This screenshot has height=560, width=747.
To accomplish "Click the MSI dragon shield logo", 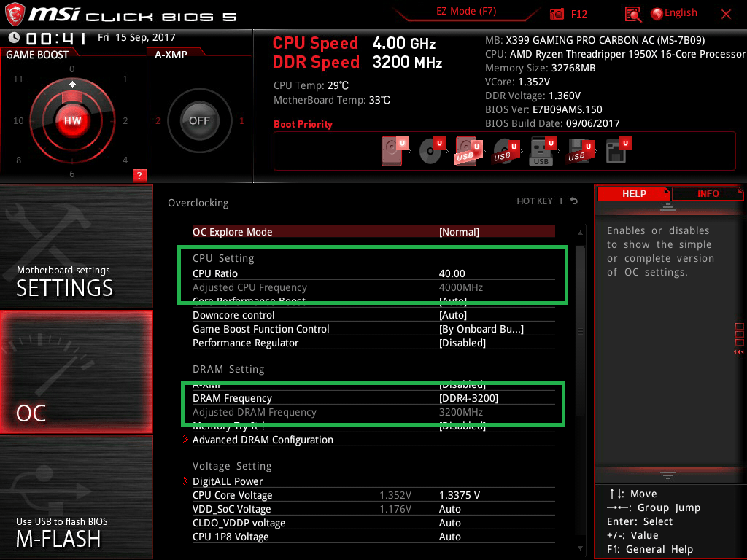I will click(15, 15).
